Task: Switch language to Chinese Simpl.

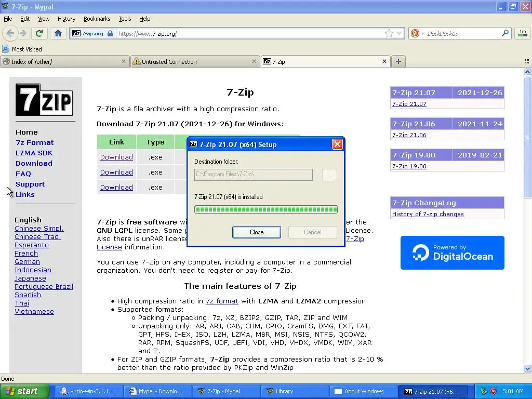Action: pos(39,229)
